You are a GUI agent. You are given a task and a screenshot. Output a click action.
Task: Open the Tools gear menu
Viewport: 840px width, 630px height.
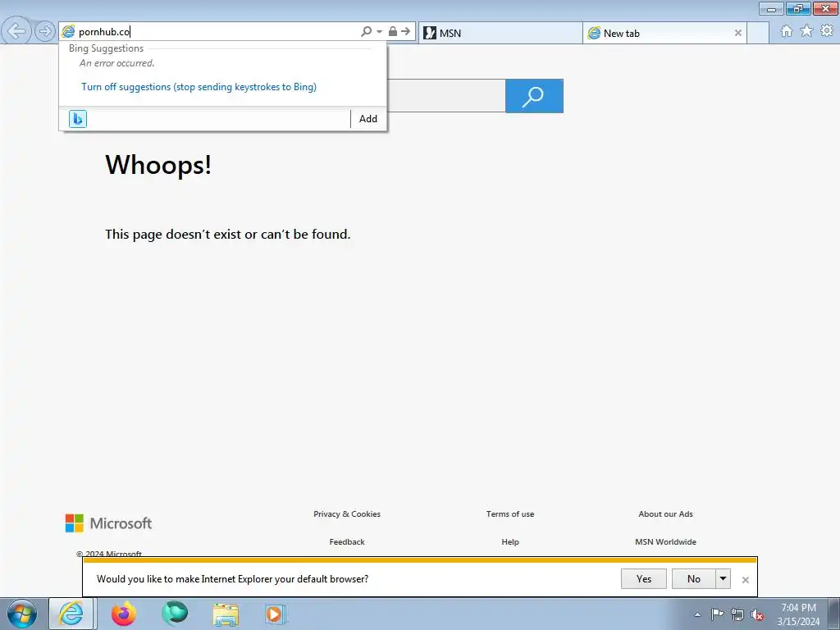point(827,31)
